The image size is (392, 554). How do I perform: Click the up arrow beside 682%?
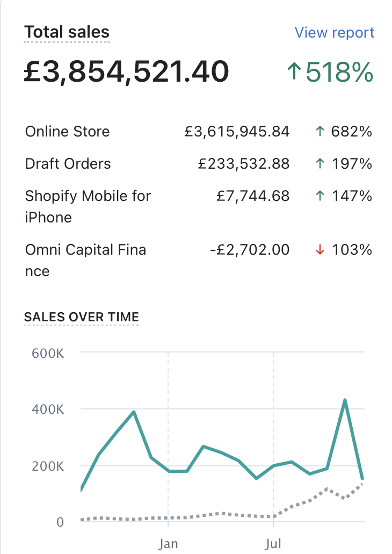click(x=320, y=132)
